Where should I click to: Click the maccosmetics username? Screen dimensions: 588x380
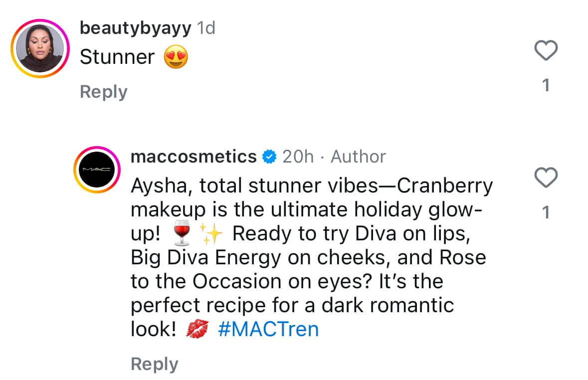pyautogui.click(x=194, y=157)
